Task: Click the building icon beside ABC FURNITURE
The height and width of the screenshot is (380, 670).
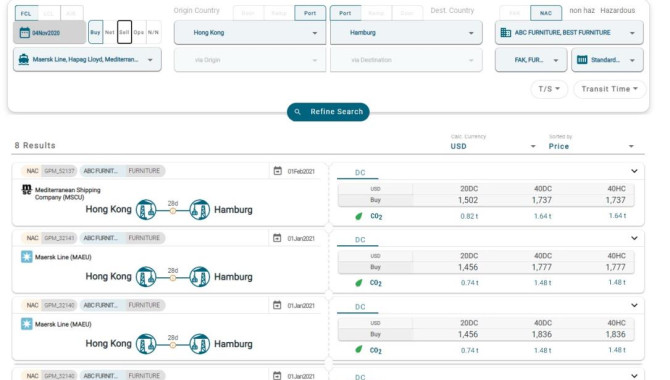Action: (x=505, y=32)
